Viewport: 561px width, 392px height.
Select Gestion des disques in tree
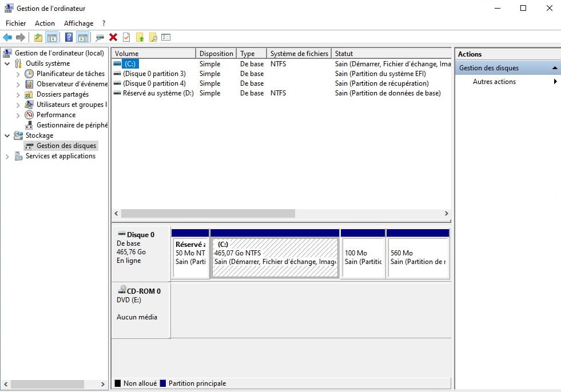pyautogui.click(x=66, y=146)
